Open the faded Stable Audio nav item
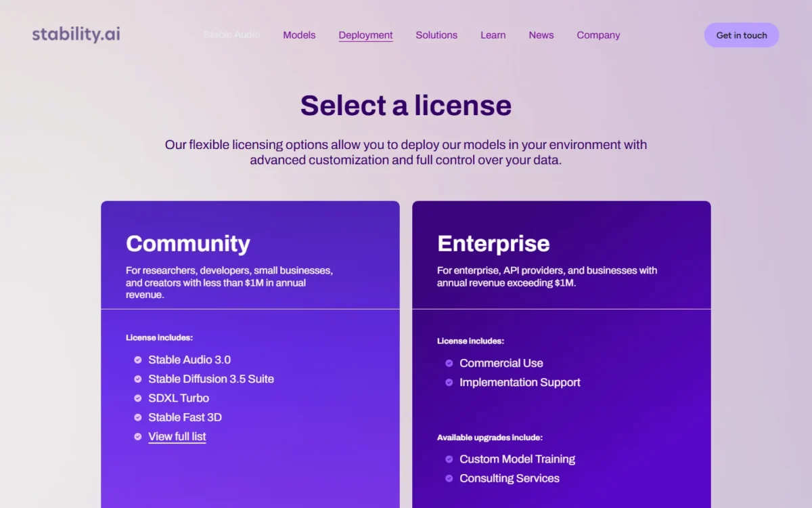This screenshot has width=812, height=508. (231, 35)
